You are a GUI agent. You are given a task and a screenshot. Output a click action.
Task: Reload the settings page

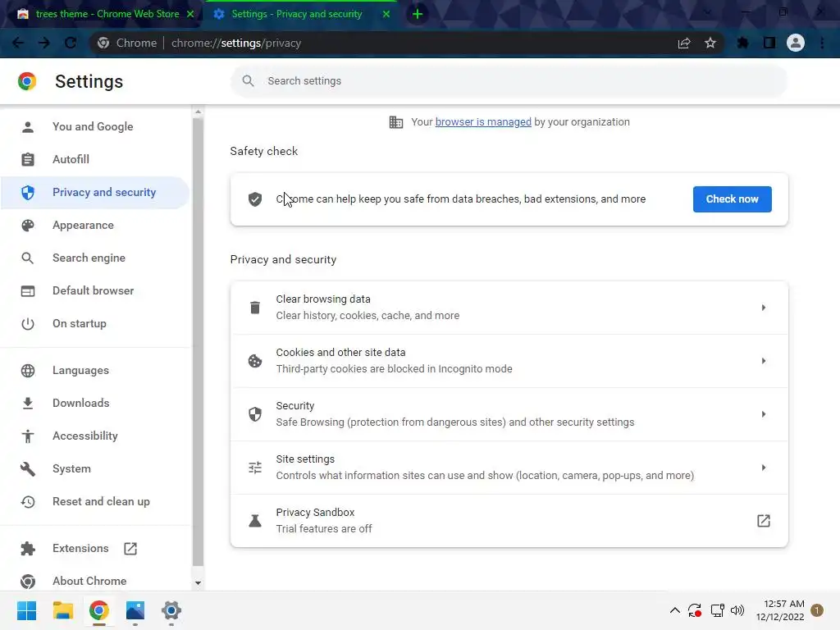[x=71, y=43]
